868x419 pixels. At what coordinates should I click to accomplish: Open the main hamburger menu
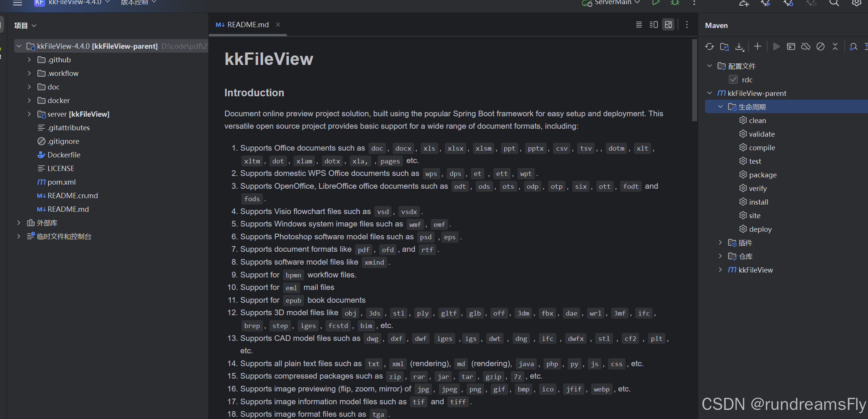pyautogui.click(x=18, y=3)
